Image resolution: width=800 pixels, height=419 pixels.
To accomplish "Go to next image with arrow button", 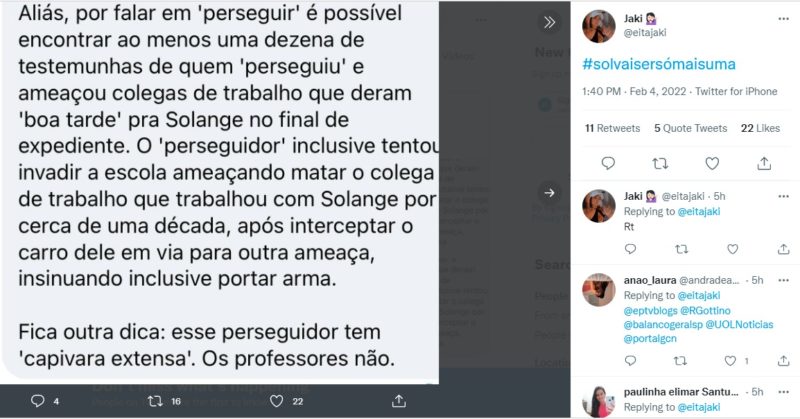I will point(549,192).
